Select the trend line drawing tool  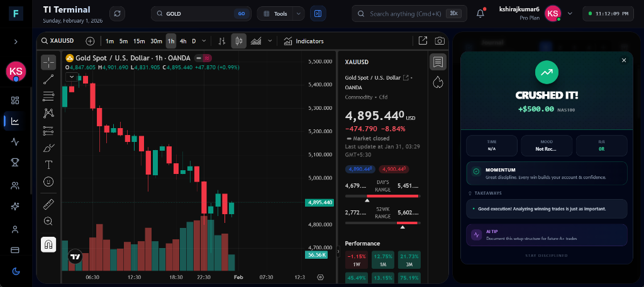[x=48, y=79]
